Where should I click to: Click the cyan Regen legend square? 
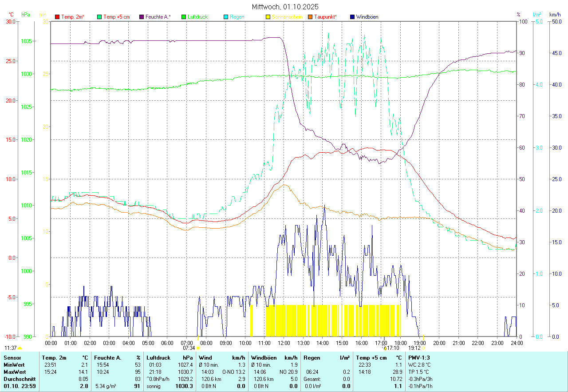click(x=226, y=17)
